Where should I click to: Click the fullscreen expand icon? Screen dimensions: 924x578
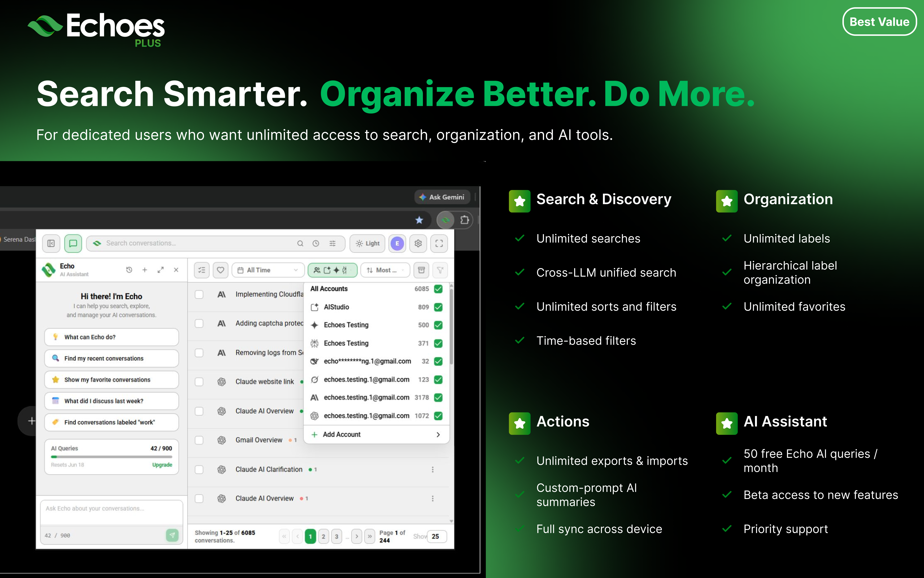(x=439, y=244)
